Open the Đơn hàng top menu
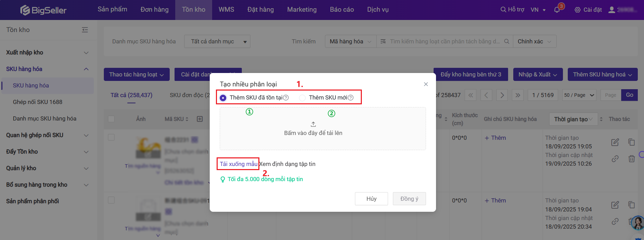The image size is (644, 240). (155, 10)
